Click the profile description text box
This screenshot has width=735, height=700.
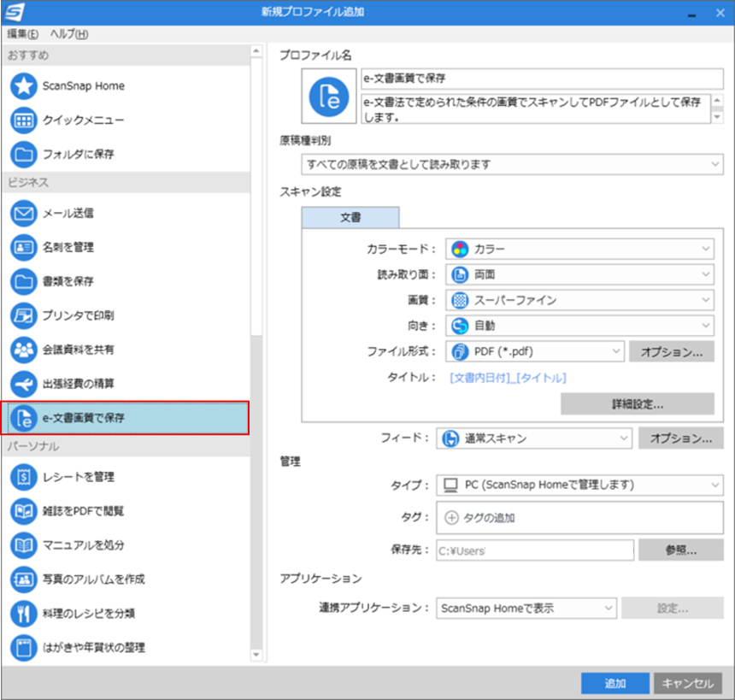point(536,109)
